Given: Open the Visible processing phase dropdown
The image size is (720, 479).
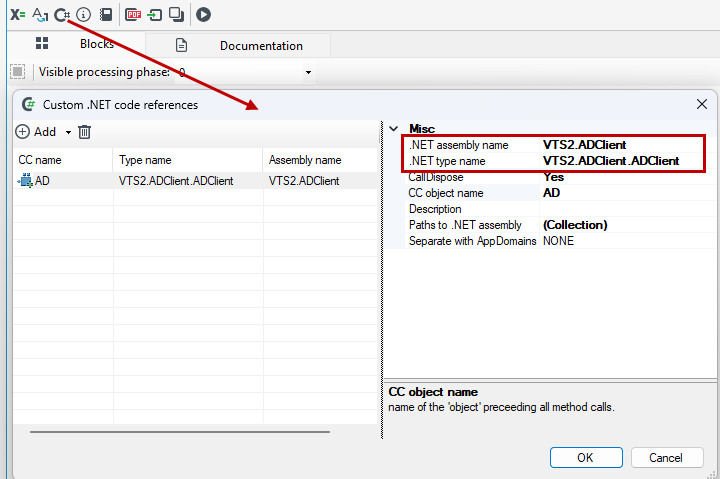Looking at the screenshot, I should tap(308, 72).
